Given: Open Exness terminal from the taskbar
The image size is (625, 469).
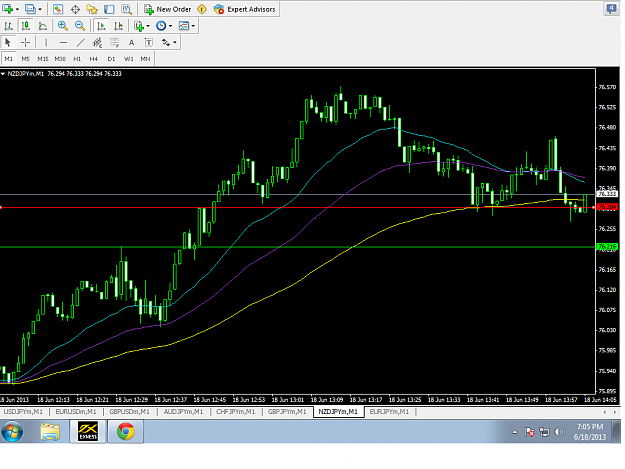Looking at the screenshot, I should (88, 432).
